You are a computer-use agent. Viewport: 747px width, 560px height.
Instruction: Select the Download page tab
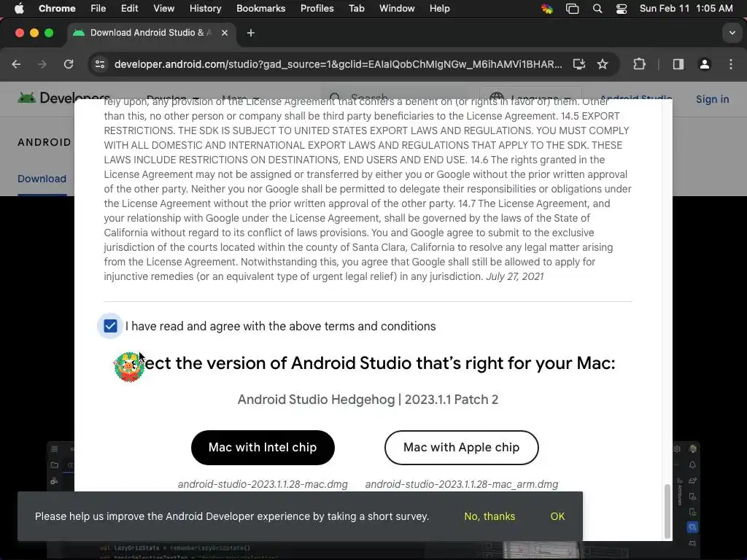pyautogui.click(x=42, y=179)
